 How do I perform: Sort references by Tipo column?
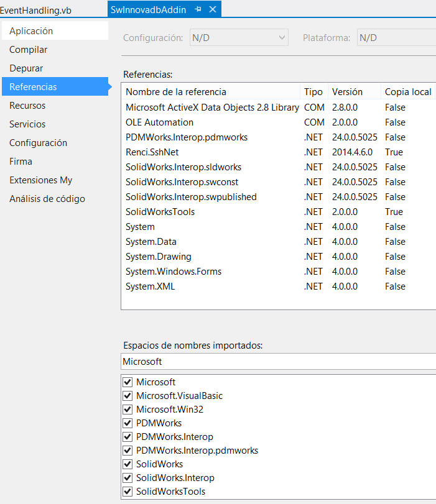[x=314, y=92]
